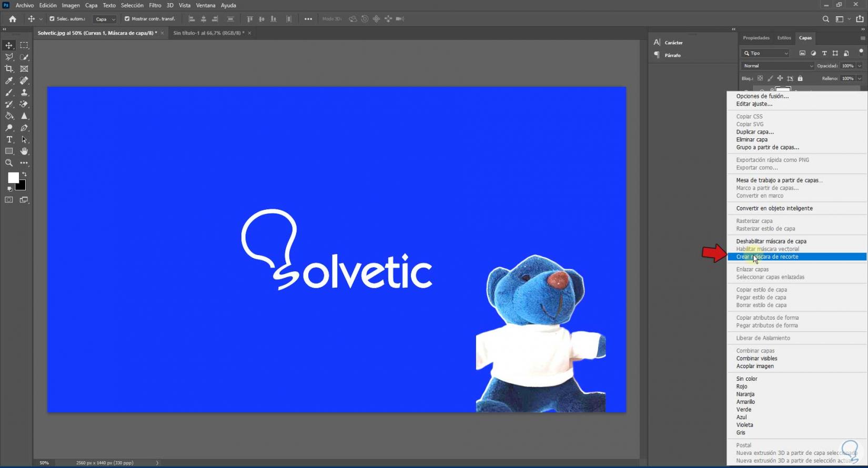This screenshot has height=468, width=868.
Task: Select the Dodge tool
Action: (x=9, y=128)
